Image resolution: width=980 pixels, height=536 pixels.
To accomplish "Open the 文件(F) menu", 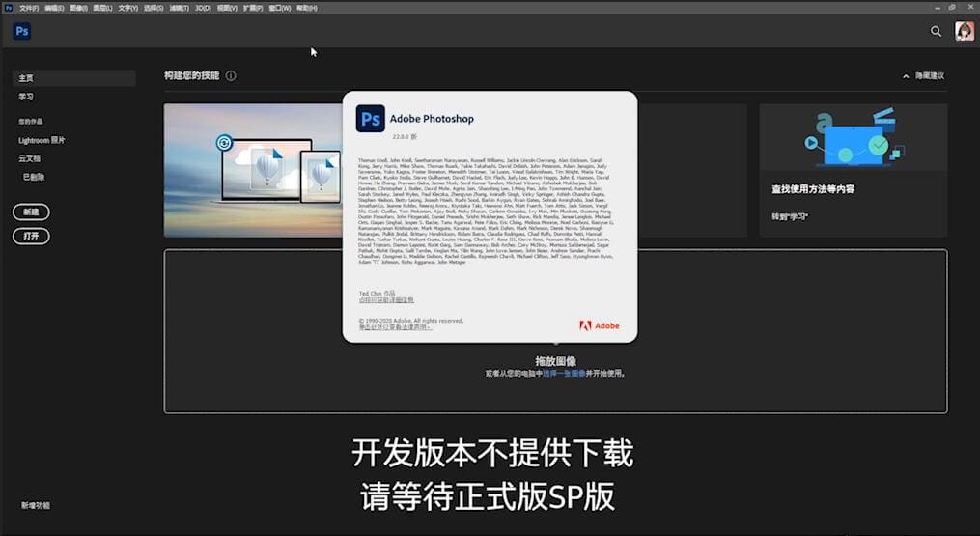I will point(29,8).
